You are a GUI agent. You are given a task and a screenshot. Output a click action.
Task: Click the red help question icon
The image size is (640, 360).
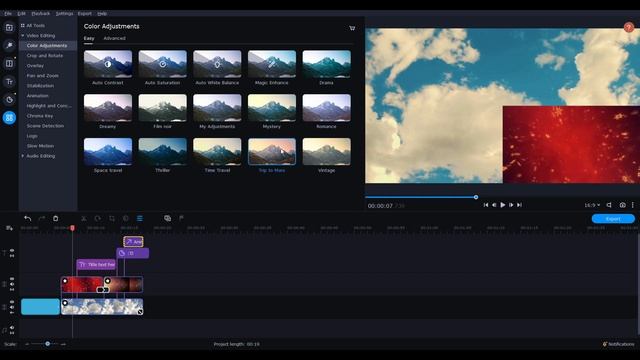pos(628,27)
